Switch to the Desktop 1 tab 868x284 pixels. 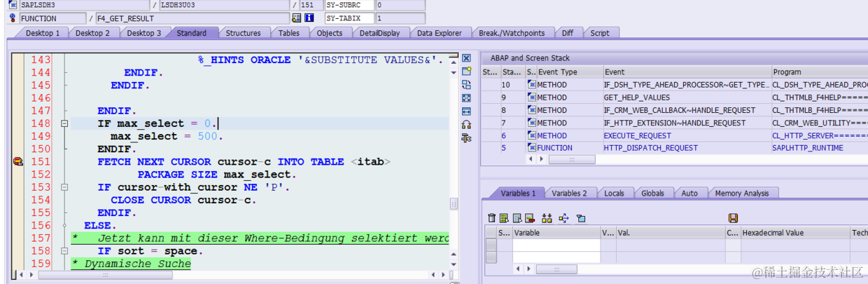click(x=42, y=33)
